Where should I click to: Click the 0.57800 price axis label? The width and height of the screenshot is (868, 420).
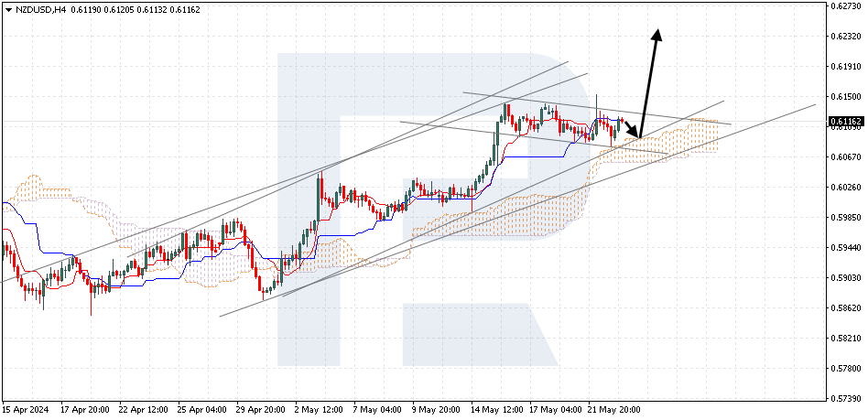pos(847,368)
